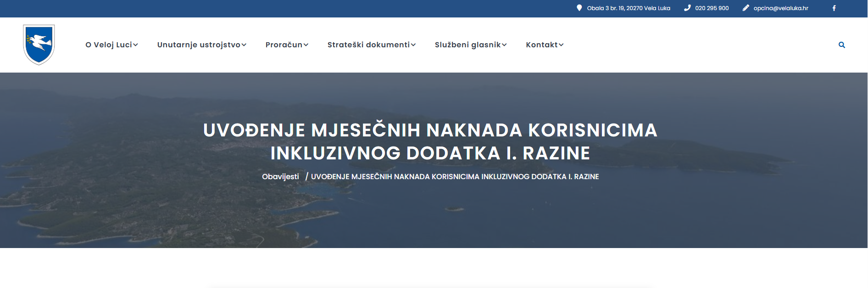Image resolution: width=868 pixels, height=288 pixels.
Task: Click the pencil icon beside the email
Action: click(746, 8)
